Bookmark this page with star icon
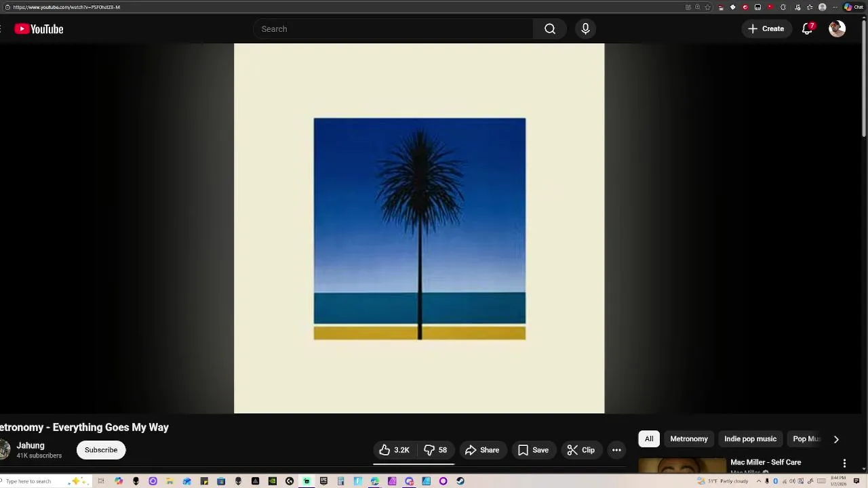The width and height of the screenshot is (868, 488). tap(708, 7)
